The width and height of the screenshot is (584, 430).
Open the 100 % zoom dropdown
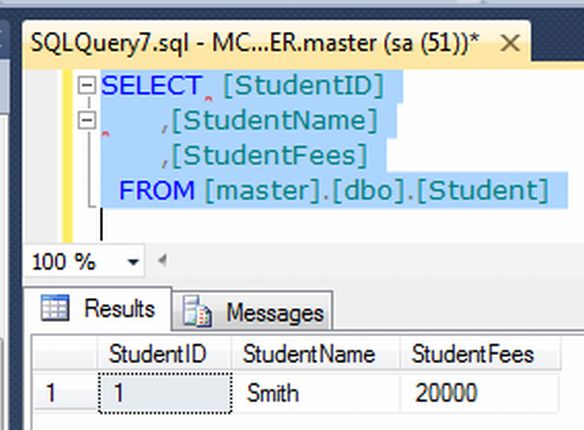click(x=133, y=261)
